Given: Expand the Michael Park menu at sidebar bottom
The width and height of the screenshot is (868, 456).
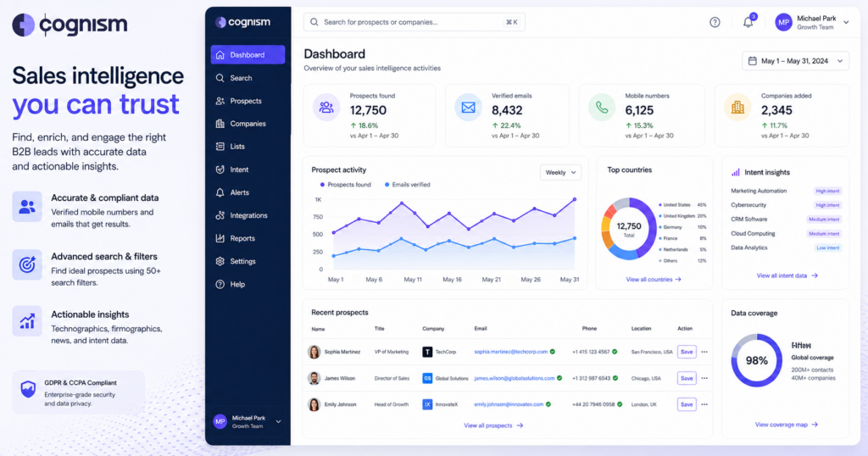Looking at the screenshot, I should [278, 422].
